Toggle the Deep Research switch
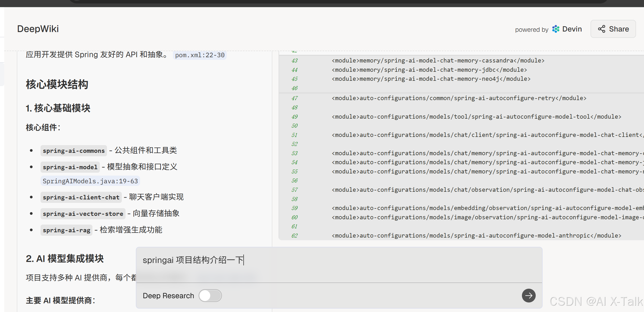 (x=210, y=296)
